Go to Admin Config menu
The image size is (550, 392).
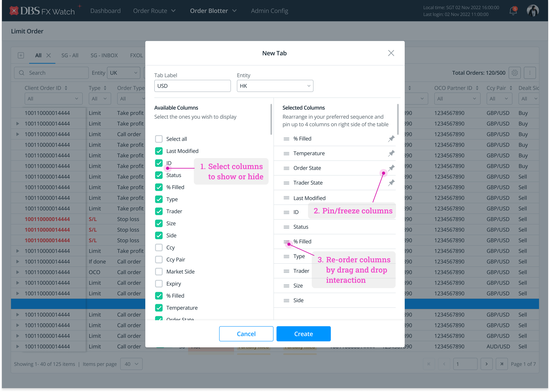(x=269, y=11)
